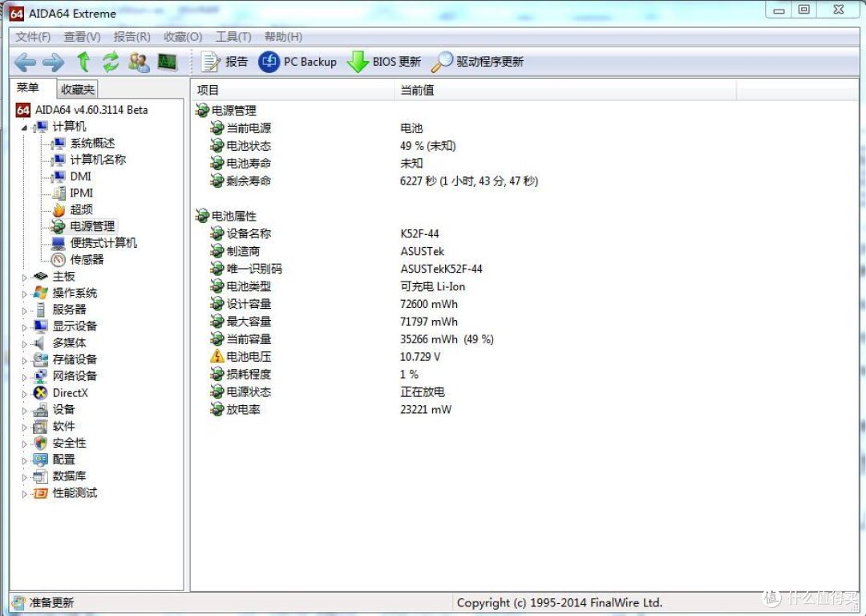The image size is (866, 616).
Task: Click the green Refresh arrows icon
Action: 111,62
